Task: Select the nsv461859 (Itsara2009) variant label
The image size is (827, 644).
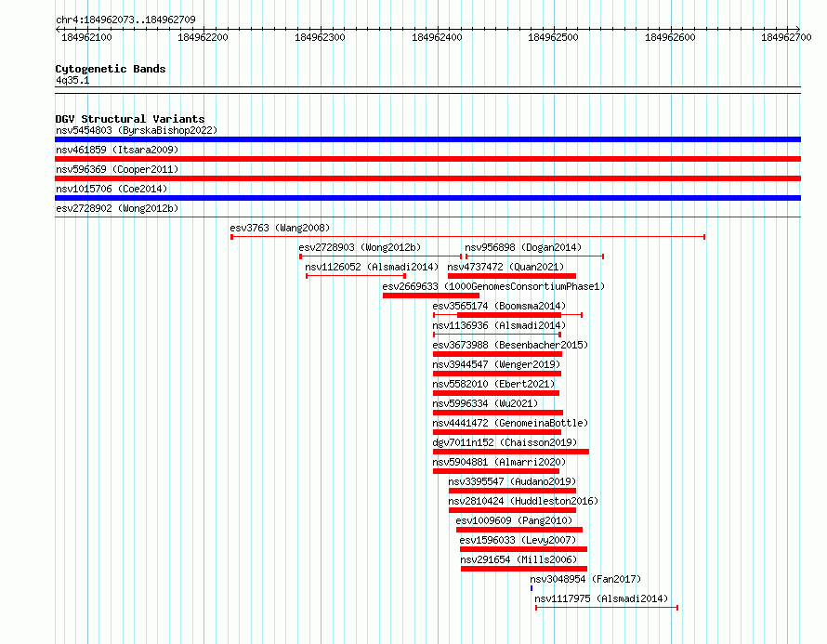Action: pyautogui.click(x=117, y=150)
